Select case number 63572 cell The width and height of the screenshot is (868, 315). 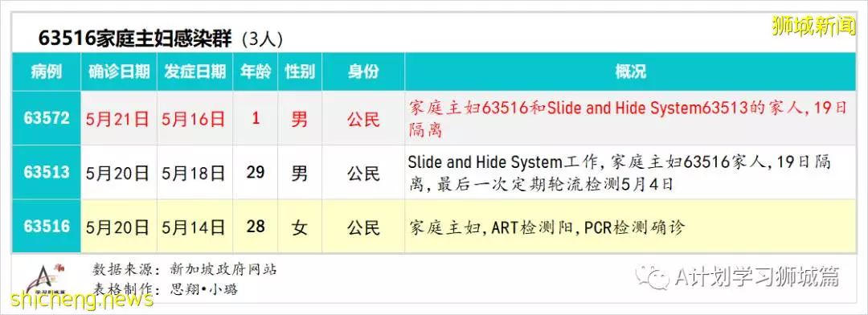point(47,118)
